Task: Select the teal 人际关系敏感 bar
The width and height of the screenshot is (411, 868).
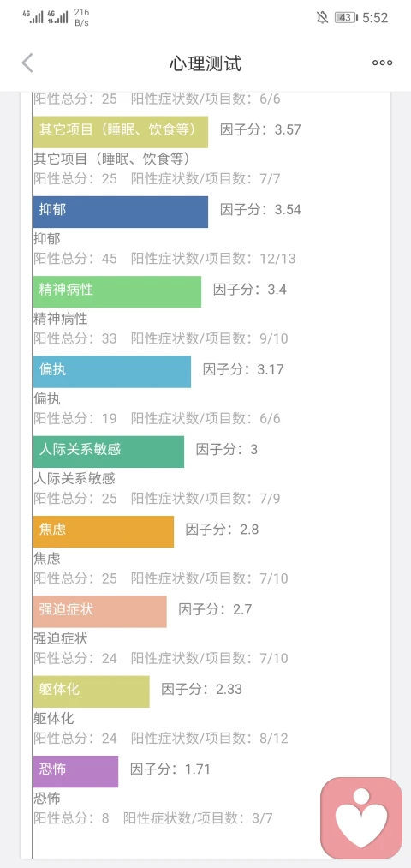Action: click(x=109, y=452)
